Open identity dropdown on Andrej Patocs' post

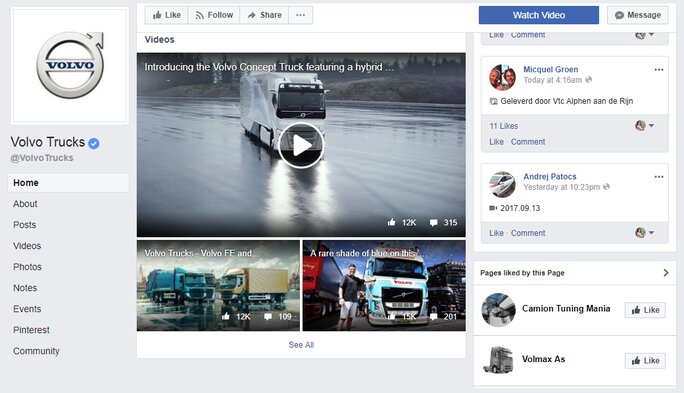pyautogui.click(x=645, y=232)
